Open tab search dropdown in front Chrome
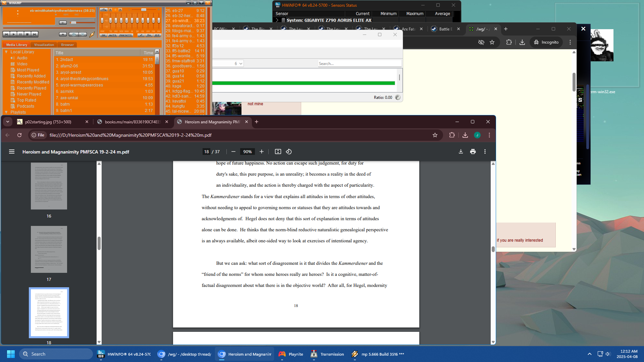The height and width of the screenshot is (362, 644). (7, 122)
